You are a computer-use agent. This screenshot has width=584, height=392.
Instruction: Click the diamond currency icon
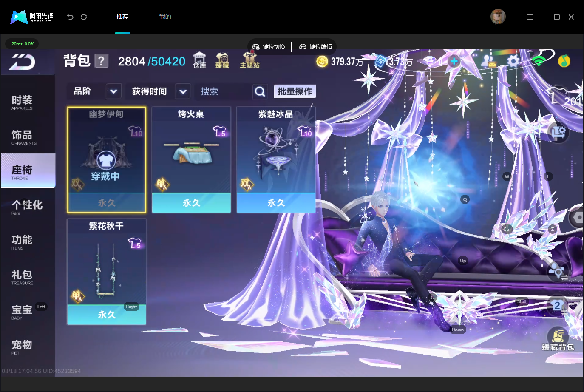click(430, 61)
